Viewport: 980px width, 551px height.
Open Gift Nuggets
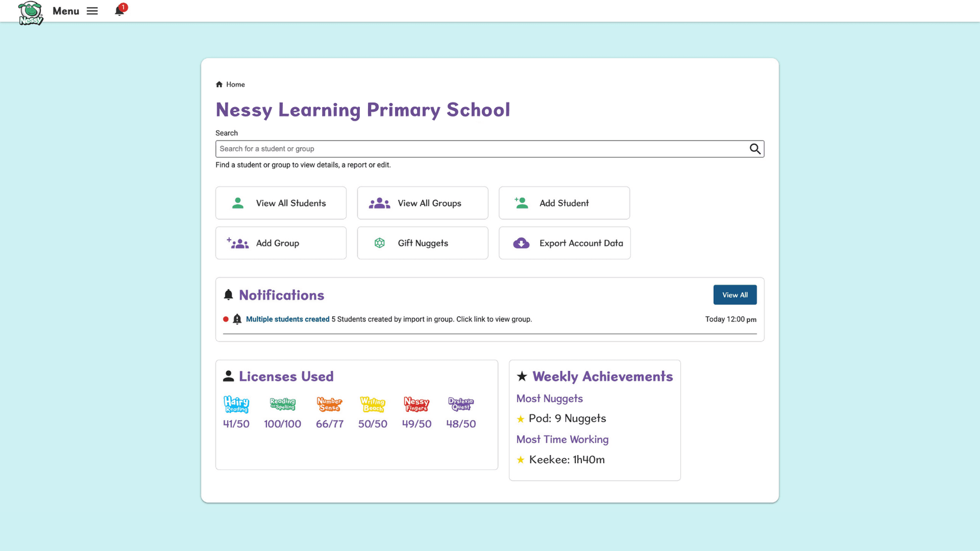coord(422,243)
